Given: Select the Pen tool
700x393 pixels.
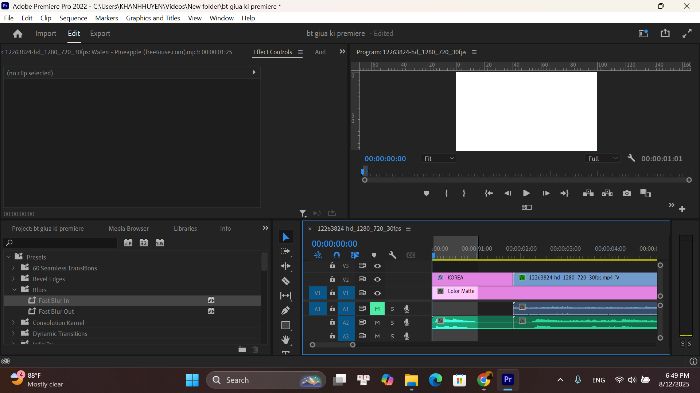Looking at the screenshot, I should (x=286, y=310).
